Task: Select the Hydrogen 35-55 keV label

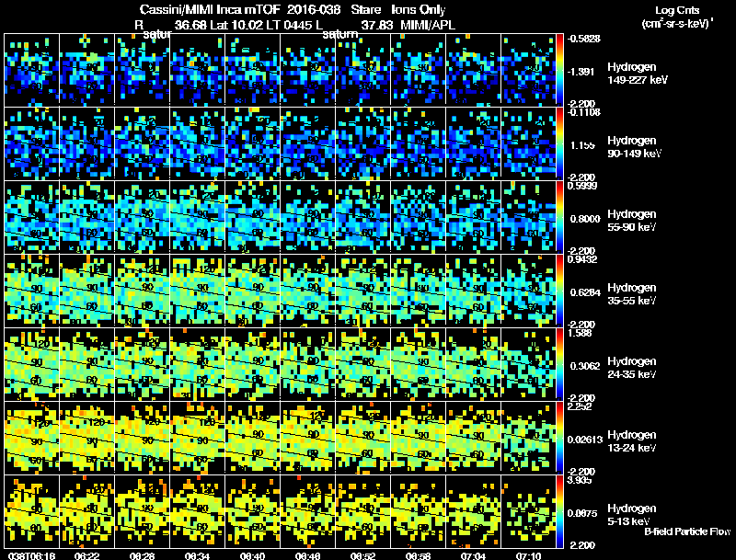Action: point(632,294)
